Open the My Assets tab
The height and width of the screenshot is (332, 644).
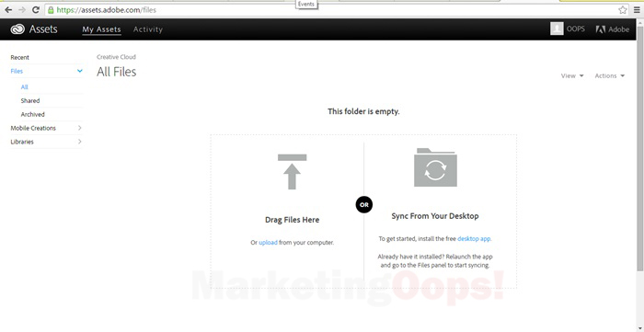click(x=101, y=29)
